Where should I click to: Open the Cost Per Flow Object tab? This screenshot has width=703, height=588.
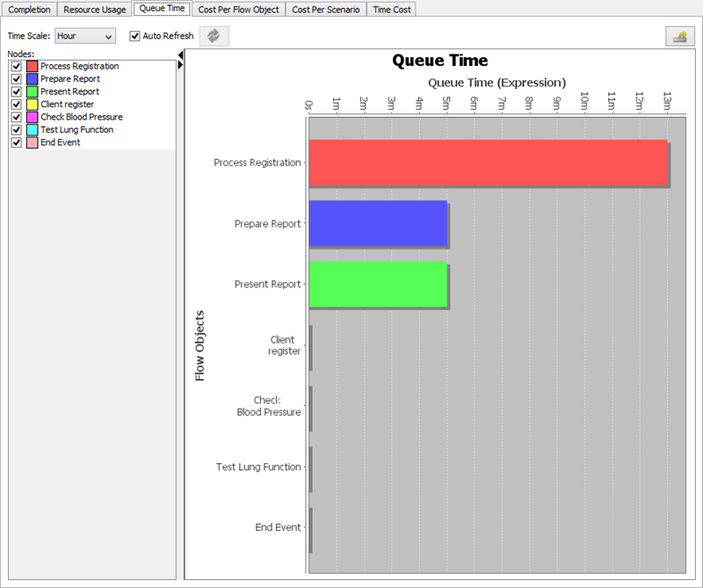(238, 10)
